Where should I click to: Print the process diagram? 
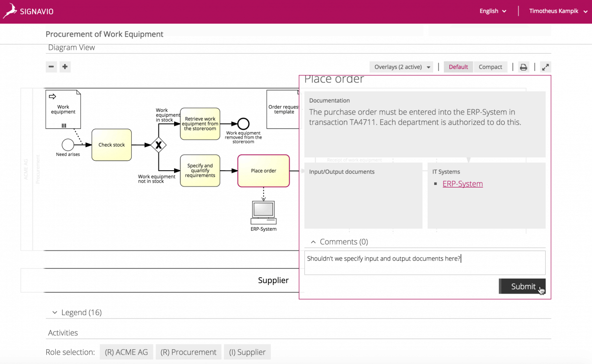tap(523, 67)
